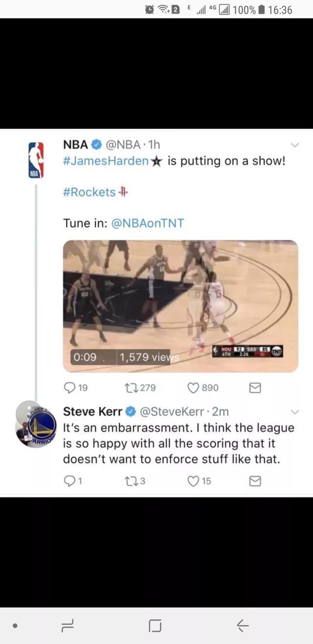
Task: Open the #Rockets hashtag link
Action: tap(89, 192)
